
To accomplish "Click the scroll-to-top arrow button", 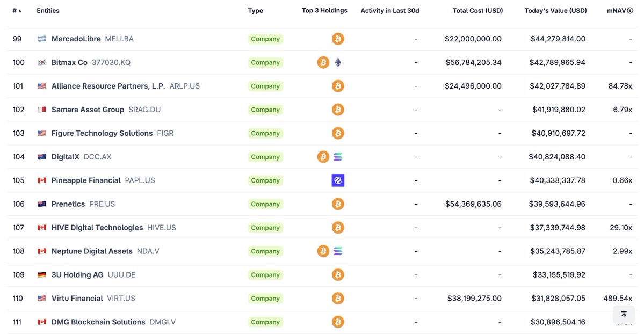I will 624,315.
